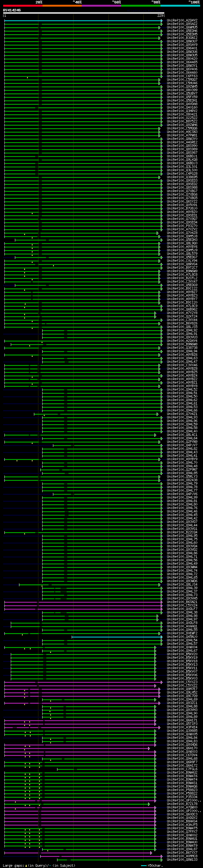Select the UniRef100_O80420 label
This screenshot has width=203, height=868.
click(x=182, y=59)
